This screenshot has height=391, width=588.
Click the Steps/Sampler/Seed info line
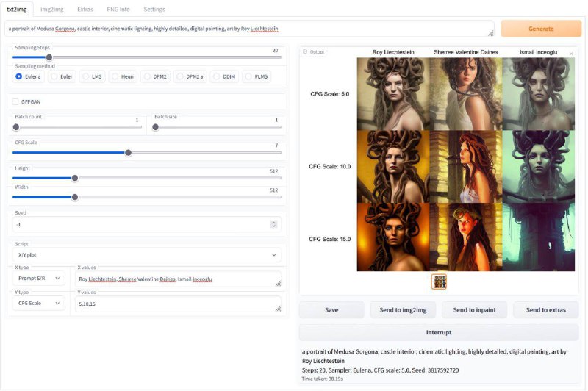(x=380, y=370)
